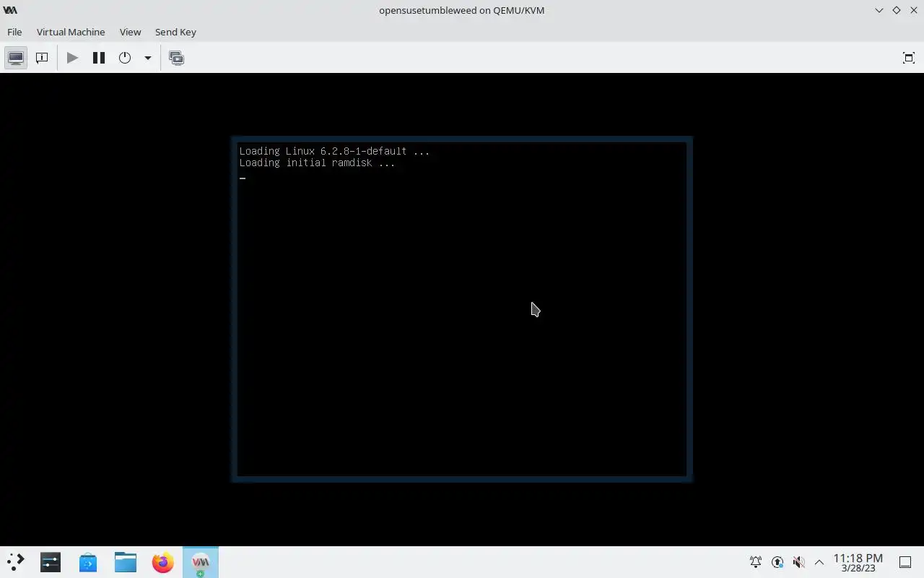Image resolution: width=924 pixels, height=578 pixels.
Task: Open Dolphin file manager from taskbar
Action: 126,562
